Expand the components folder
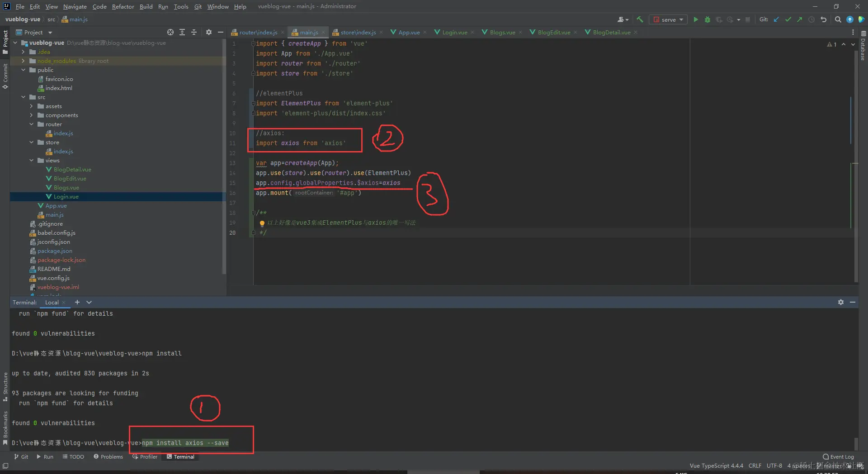The height and width of the screenshot is (474, 868). (x=32, y=115)
